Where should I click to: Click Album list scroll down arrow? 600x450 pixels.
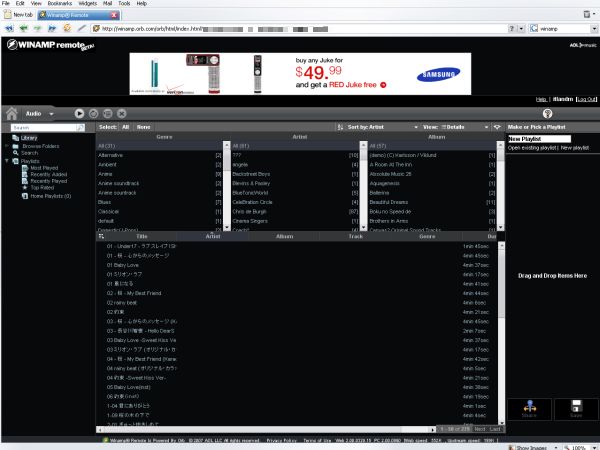[500, 228]
